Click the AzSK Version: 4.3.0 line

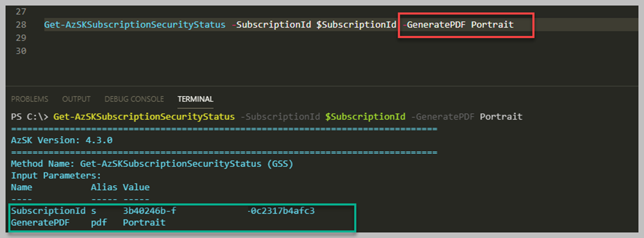click(x=62, y=141)
